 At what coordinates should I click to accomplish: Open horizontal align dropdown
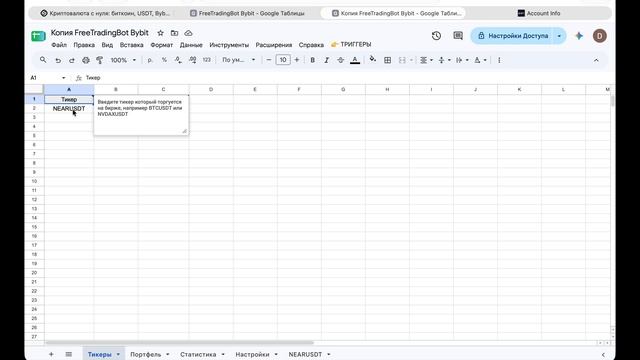click(426, 60)
